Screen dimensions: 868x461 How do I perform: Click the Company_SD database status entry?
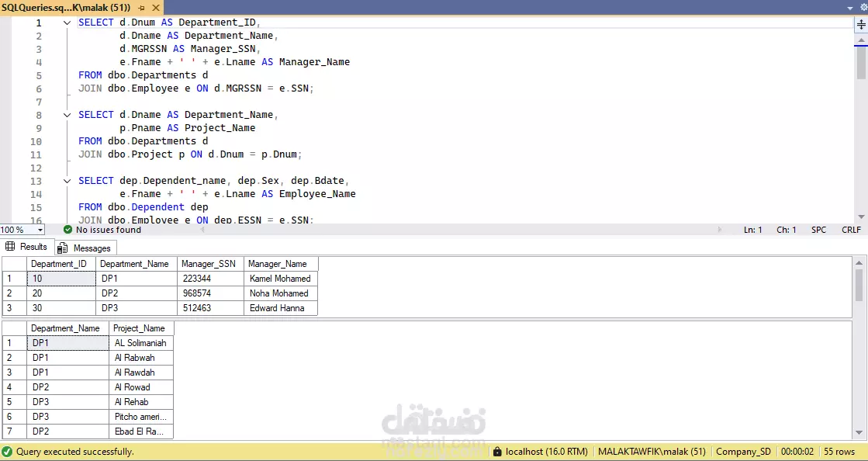[x=743, y=452]
